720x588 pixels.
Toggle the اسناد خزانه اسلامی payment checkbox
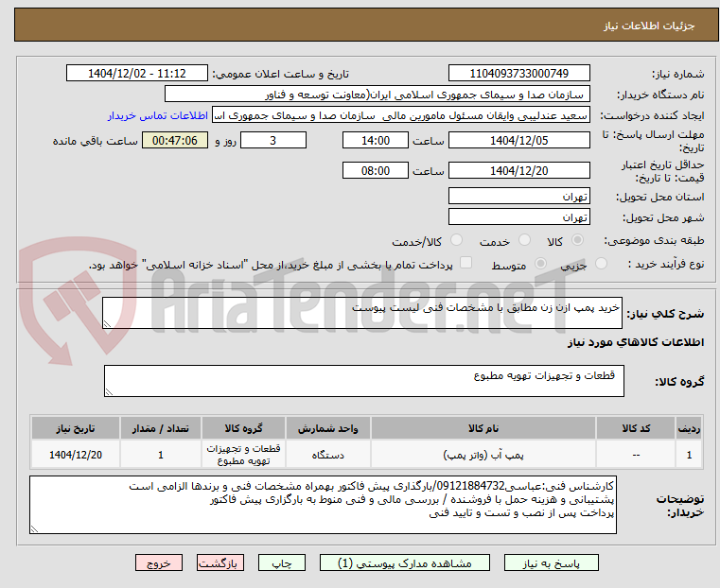[465, 263]
